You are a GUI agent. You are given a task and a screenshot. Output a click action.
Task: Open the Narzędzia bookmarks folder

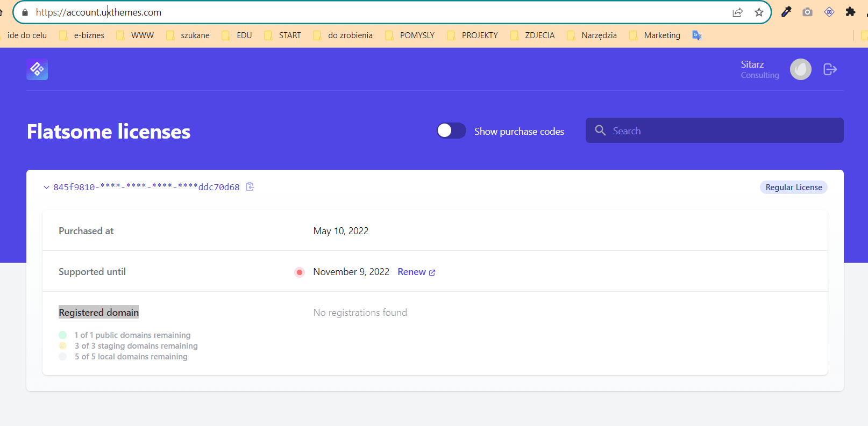[x=592, y=35]
